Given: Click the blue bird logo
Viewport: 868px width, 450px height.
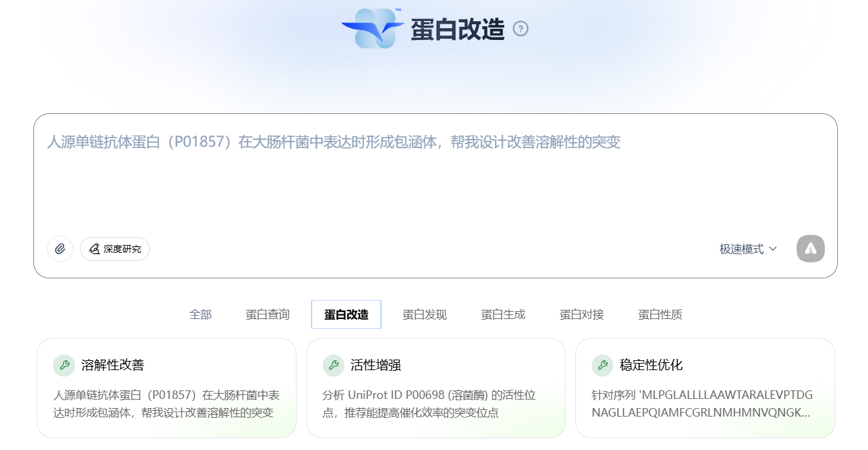Looking at the screenshot, I should coord(372,29).
